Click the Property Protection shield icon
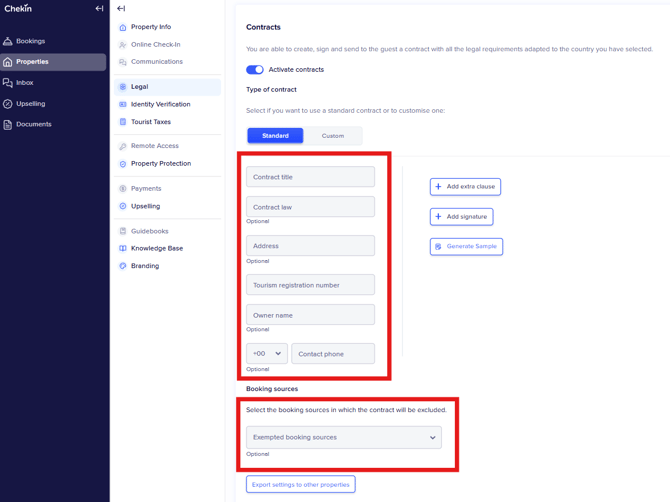Viewport: 670px width, 502px height. (x=123, y=164)
